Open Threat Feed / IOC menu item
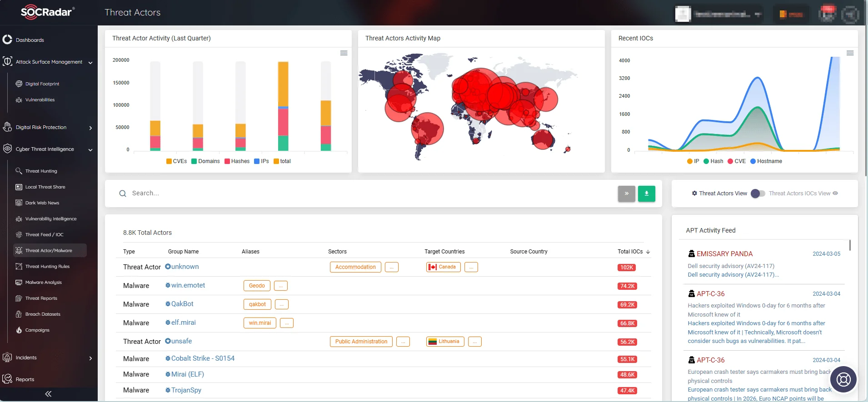868x402 pixels. point(45,234)
